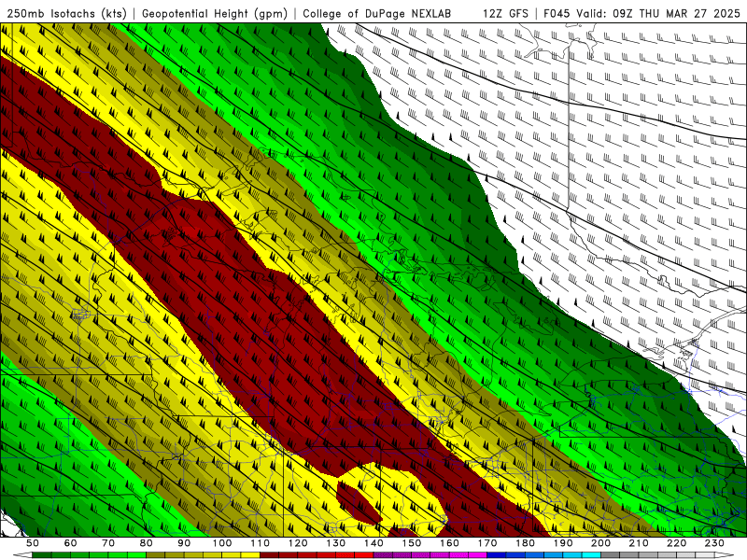Click the 140 label on the color scale

(x=373, y=543)
